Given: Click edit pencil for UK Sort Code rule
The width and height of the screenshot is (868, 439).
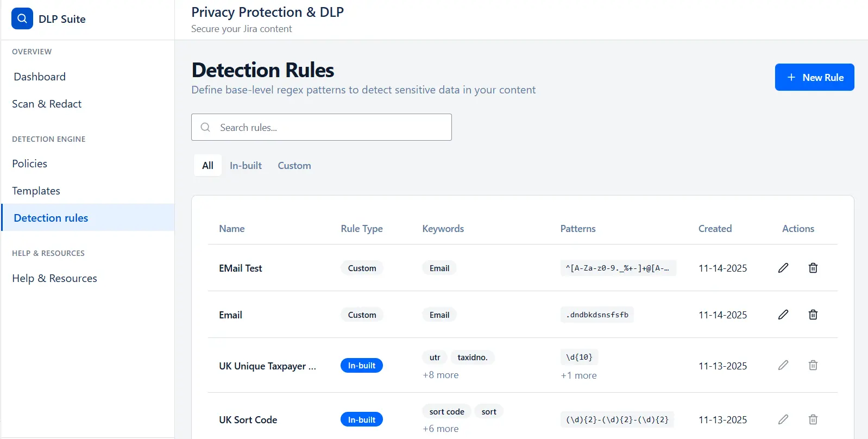Looking at the screenshot, I should pyautogui.click(x=783, y=419).
